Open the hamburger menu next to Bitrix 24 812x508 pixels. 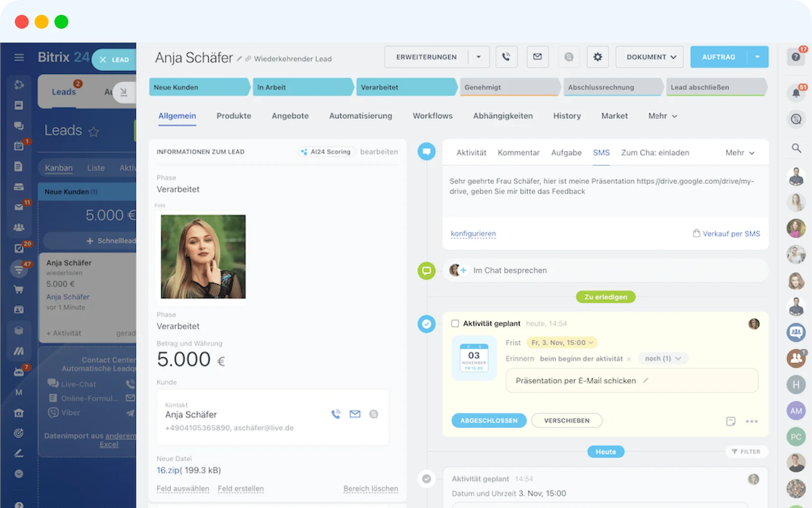click(x=19, y=57)
